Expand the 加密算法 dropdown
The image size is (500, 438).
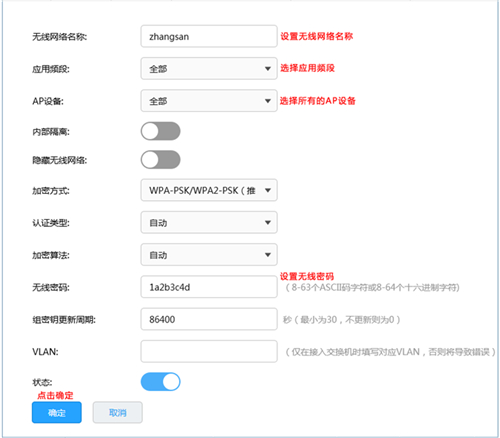point(209,255)
